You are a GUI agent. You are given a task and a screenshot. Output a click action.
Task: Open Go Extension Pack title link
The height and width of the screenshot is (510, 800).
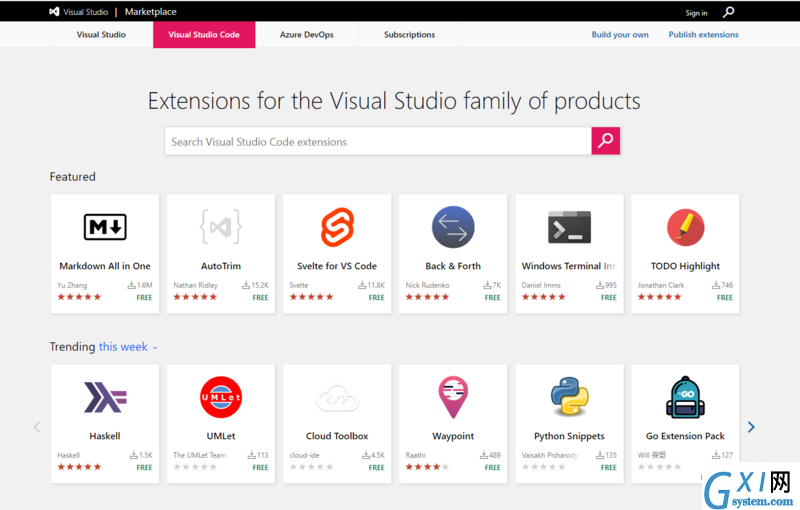(x=685, y=436)
